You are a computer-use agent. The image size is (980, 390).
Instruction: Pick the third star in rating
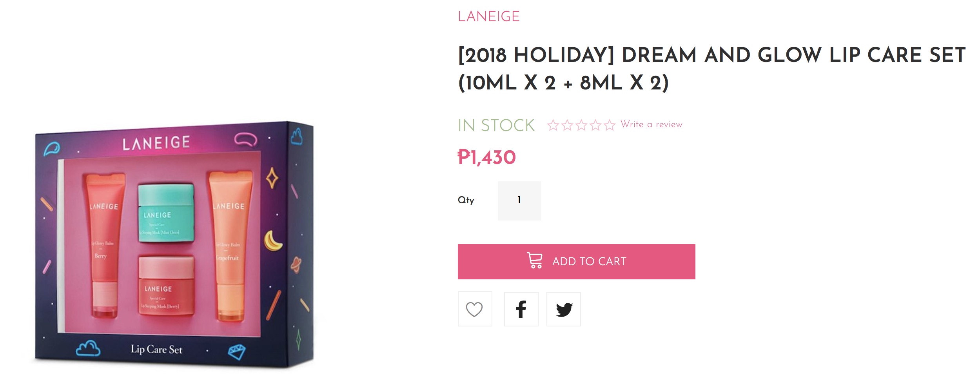click(581, 125)
